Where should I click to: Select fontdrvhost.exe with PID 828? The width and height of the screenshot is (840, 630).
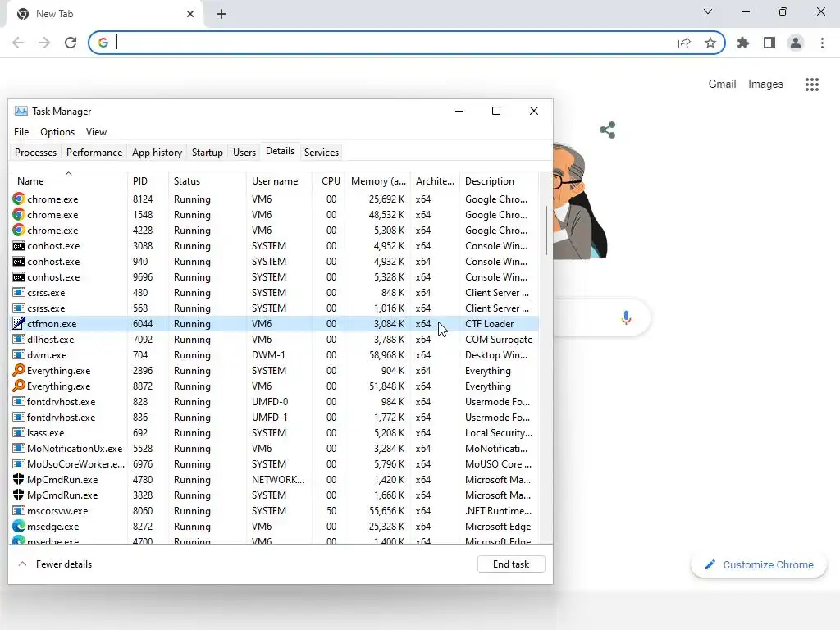point(274,402)
